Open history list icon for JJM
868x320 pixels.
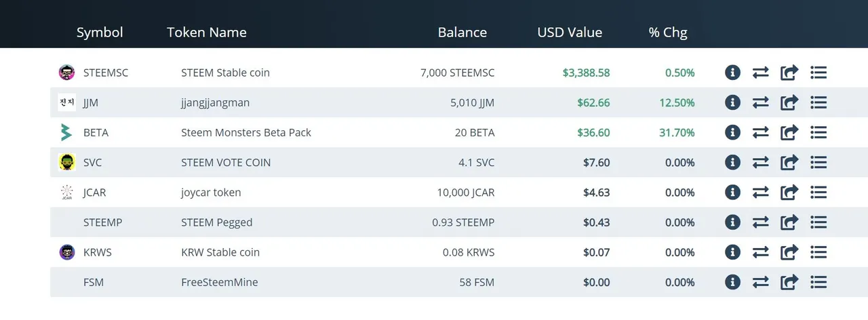tap(818, 102)
